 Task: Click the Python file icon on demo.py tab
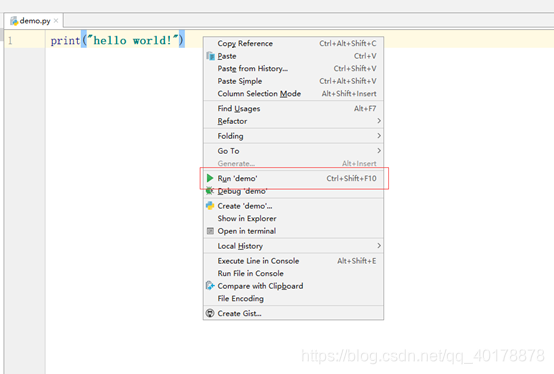click(x=14, y=21)
